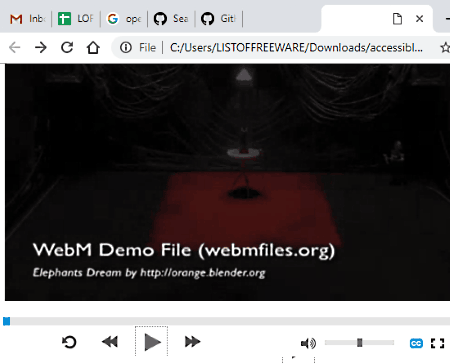Open the browser home page
This screenshot has height=364, width=450.
point(93,48)
